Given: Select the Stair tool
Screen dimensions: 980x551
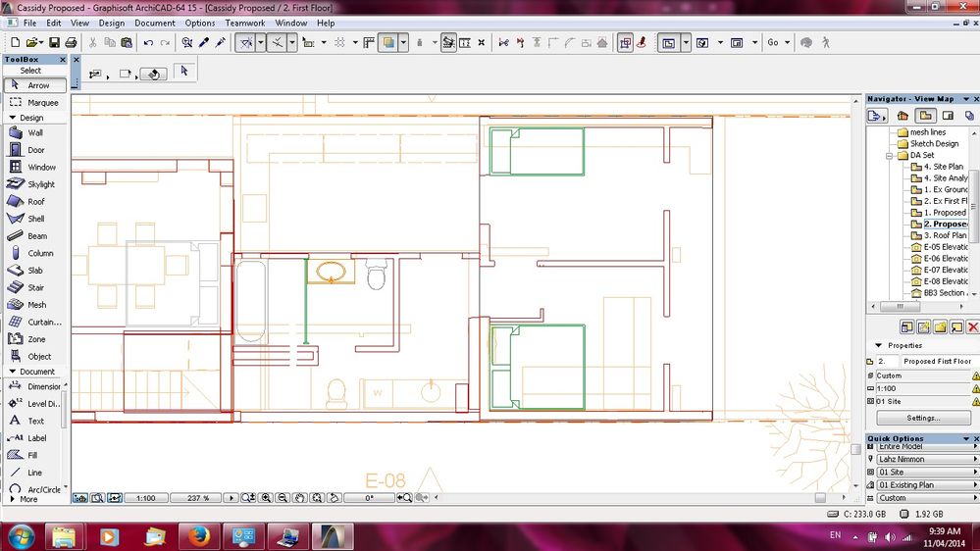Looking at the screenshot, I should (x=34, y=287).
